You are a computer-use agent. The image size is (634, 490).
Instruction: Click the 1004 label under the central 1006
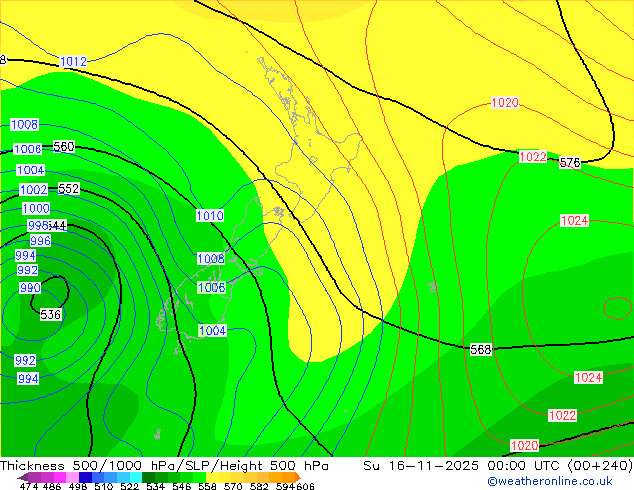[212, 331]
